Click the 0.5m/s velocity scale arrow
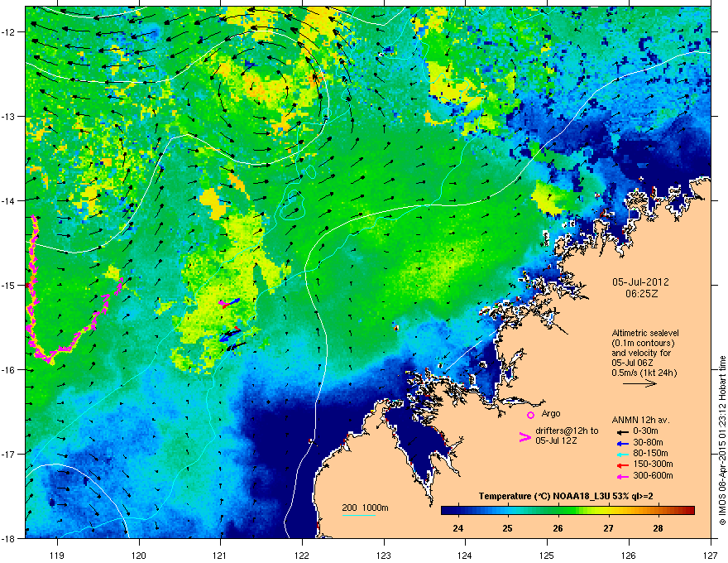This screenshot has height=563, width=728. pyautogui.click(x=639, y=383)
